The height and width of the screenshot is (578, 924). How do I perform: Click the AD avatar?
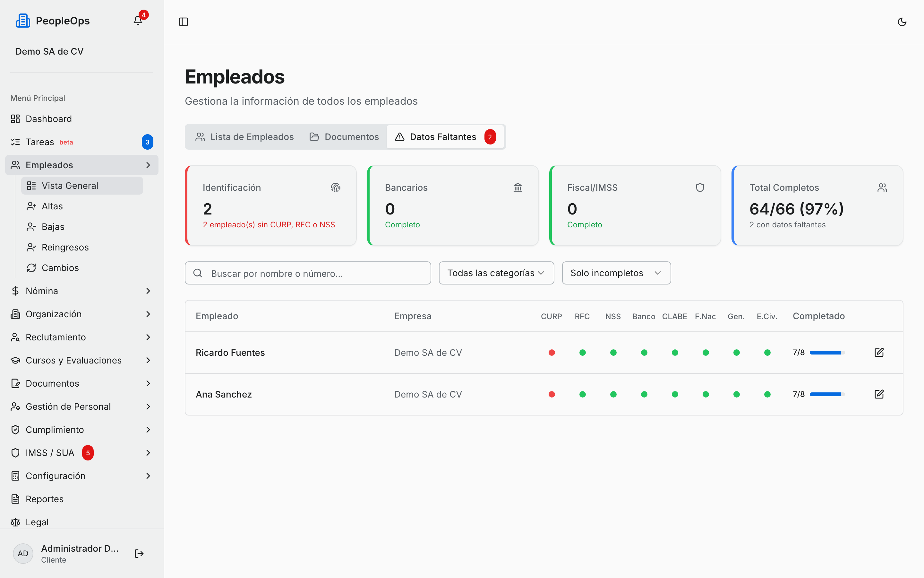(23, 553)
